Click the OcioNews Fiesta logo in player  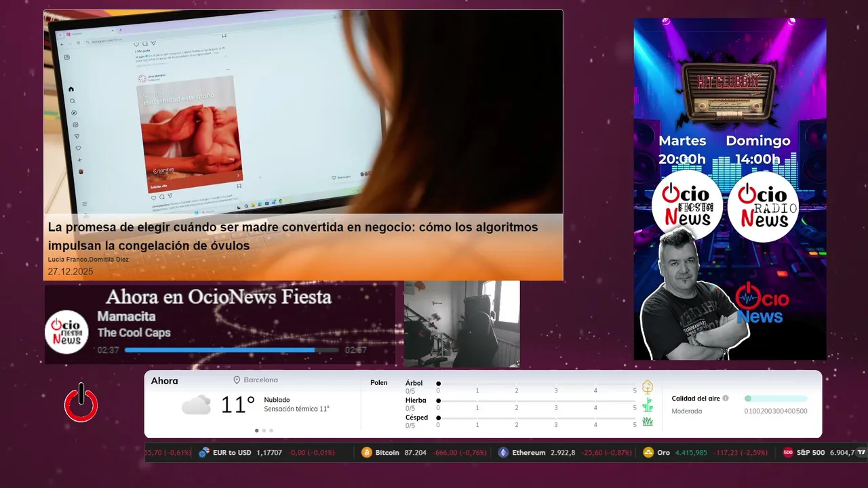pos(67,332)
